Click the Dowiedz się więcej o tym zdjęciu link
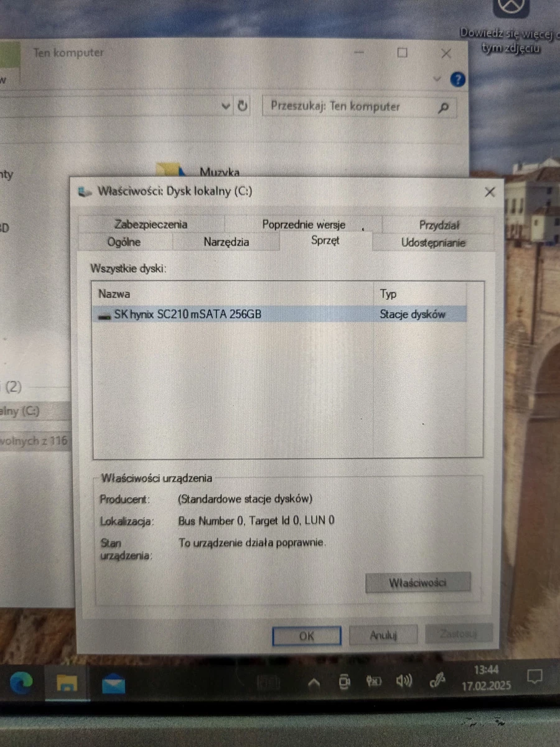Viewport: 560px width, 747px height. point(510,40)
